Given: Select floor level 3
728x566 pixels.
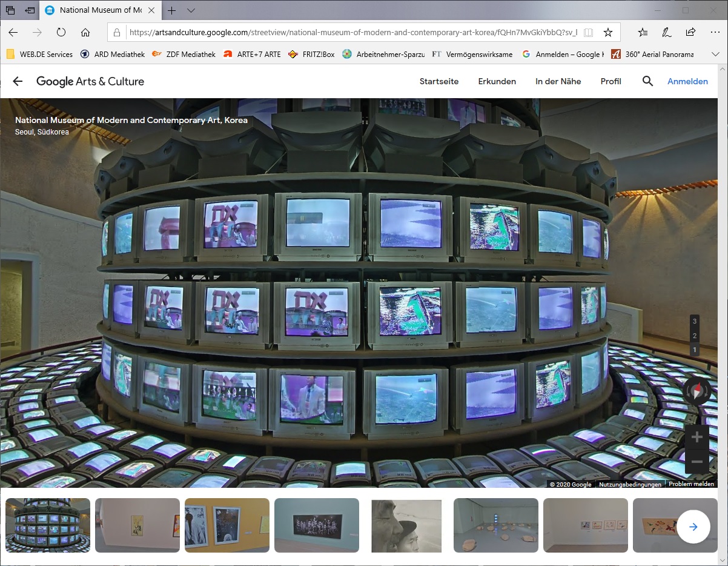Looking at the screenshot, I should pyautogui.click(x=695, y=321).
